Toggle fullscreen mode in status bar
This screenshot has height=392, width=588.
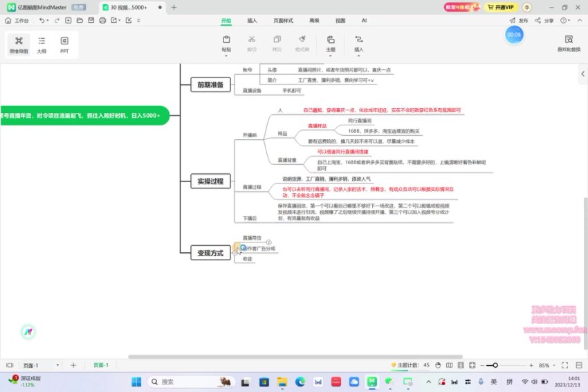(563, 365)
